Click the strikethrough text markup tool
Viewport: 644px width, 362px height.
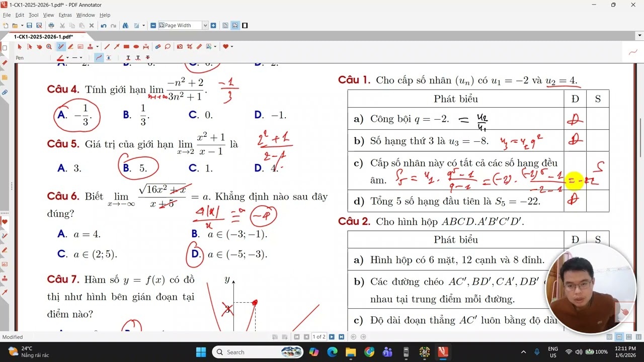click(x=148, y=57)
